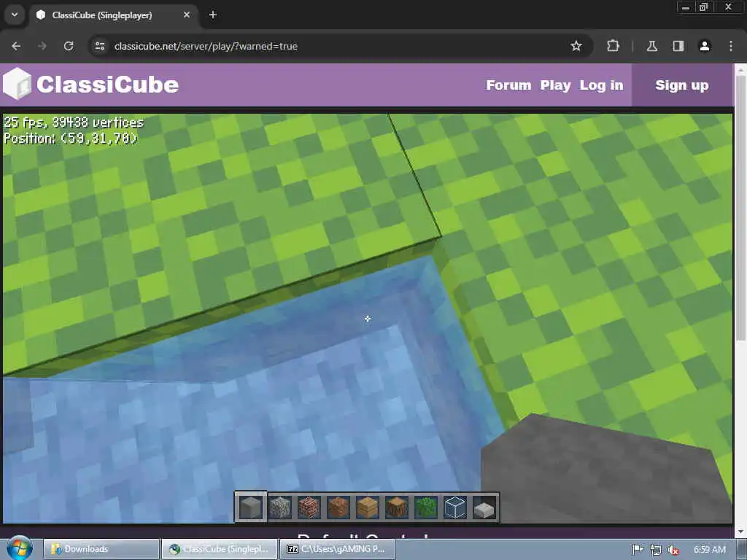Select the log block in hotbar
Image resolution: width=747 pixels, height=560 pixels.
tap(396, 507)
